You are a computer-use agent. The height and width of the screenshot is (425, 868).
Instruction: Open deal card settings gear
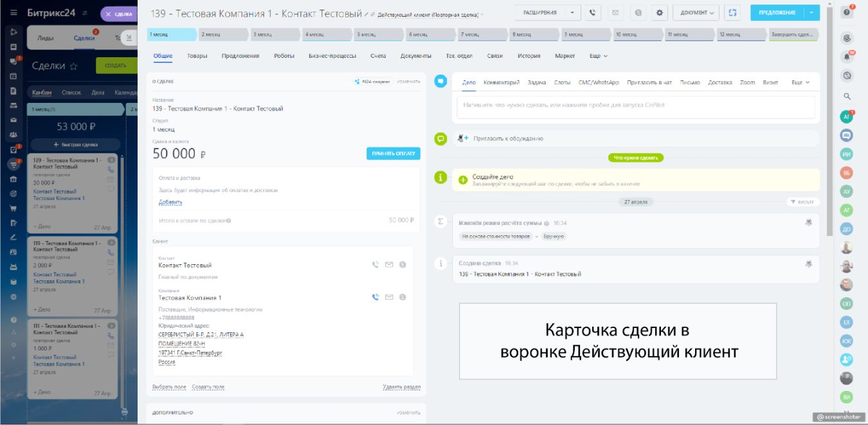pos(660,13)
